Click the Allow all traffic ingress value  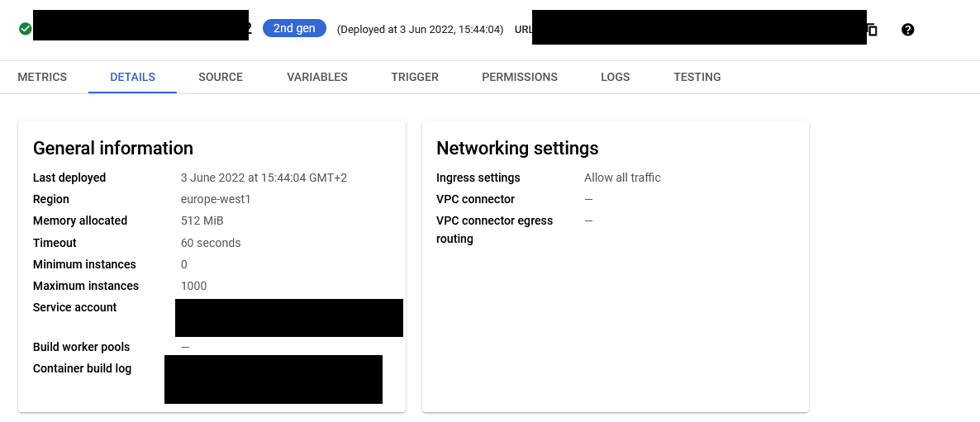(x=622, y=178)
